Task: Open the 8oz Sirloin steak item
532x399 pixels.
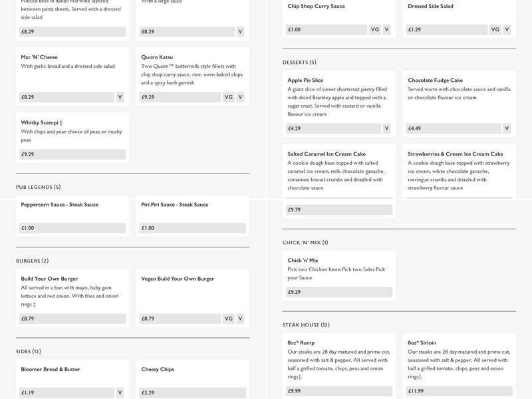Action: 422,343
